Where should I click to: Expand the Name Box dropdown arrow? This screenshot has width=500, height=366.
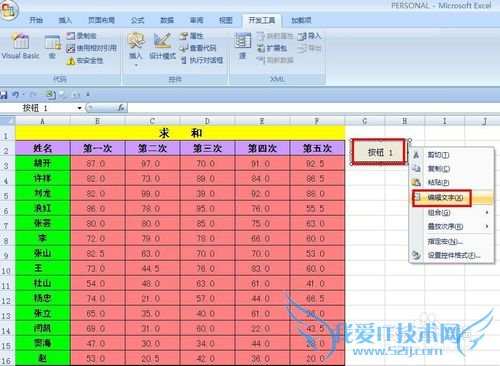pos(79,108)
